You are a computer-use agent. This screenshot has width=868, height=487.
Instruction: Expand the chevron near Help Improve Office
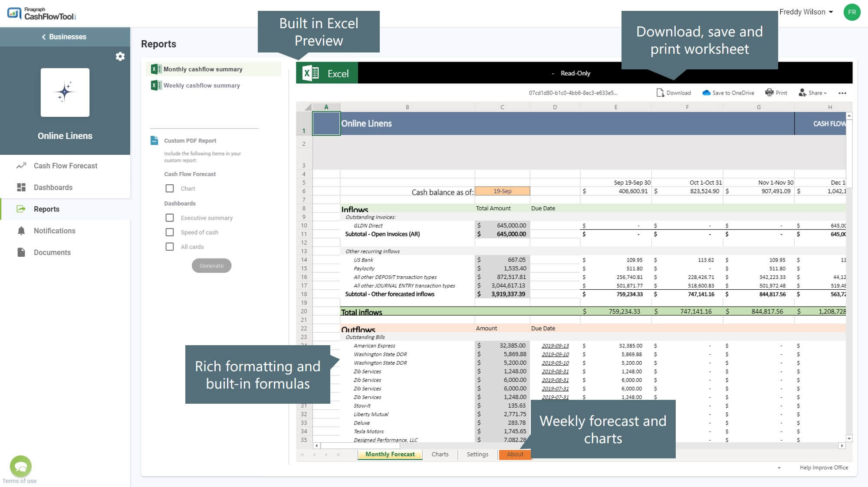coord(779,467)
